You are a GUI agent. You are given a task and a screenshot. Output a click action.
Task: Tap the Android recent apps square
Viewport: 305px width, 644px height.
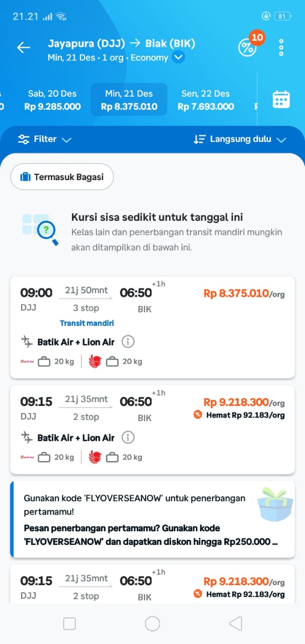[69, 624]
